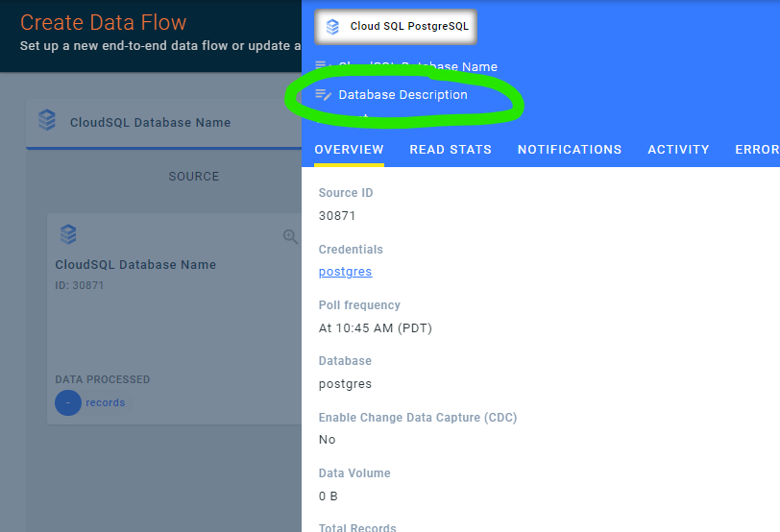Screen dimensions: 780x532
Task: Click the CloudSQL Database Name flow header
Action: click(150, 123)
